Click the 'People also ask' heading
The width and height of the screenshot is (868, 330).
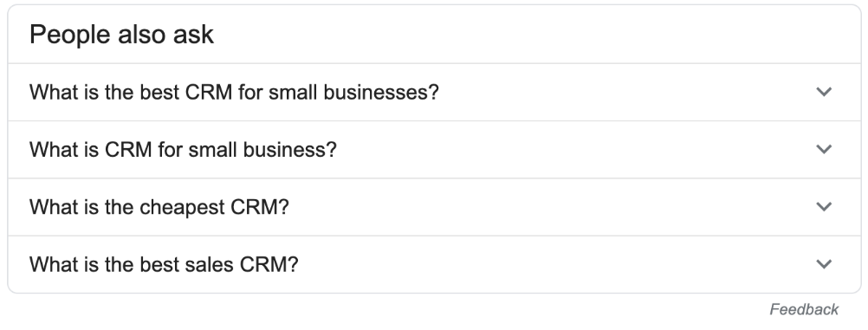click(121, 35)
